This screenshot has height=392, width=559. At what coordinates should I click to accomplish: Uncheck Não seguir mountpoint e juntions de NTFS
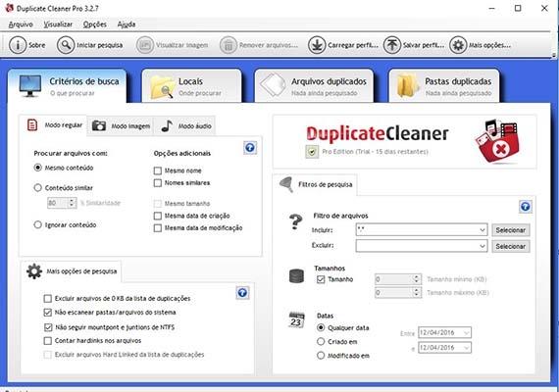click(48, 326)
